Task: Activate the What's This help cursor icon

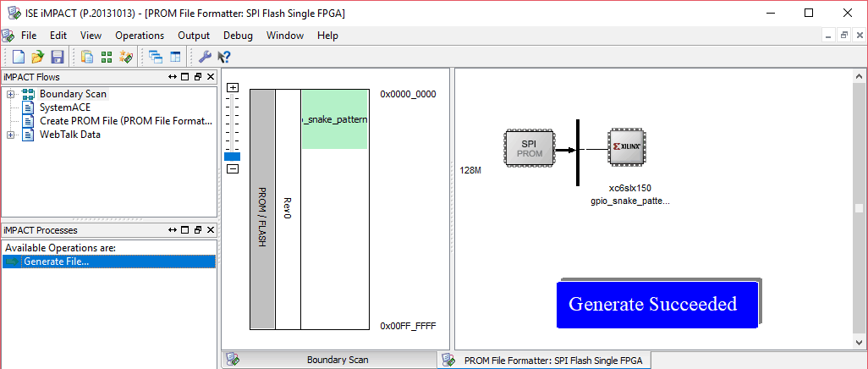Action: click(224, 58)
